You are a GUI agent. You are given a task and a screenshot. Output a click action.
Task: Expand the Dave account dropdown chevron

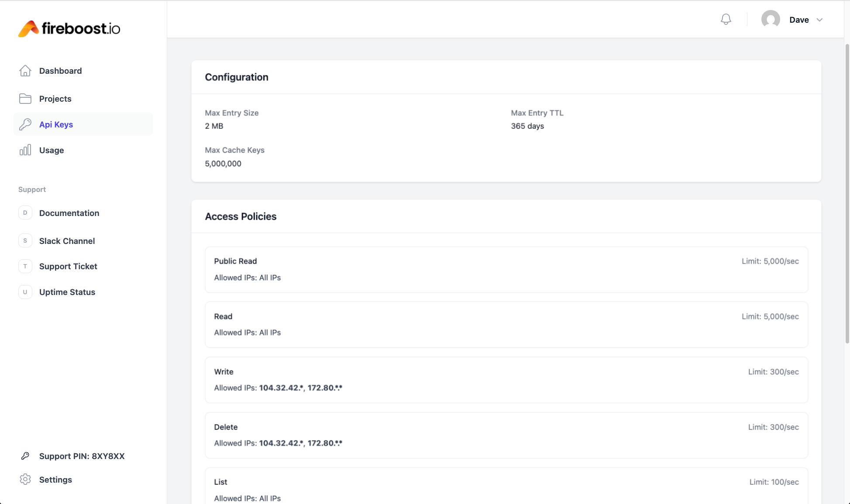819,20
